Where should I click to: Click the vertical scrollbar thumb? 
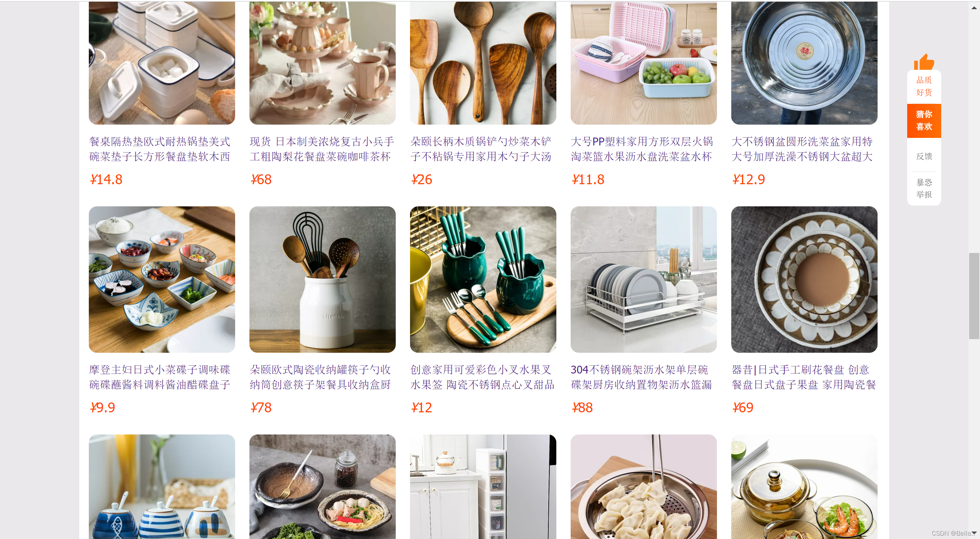974,296
